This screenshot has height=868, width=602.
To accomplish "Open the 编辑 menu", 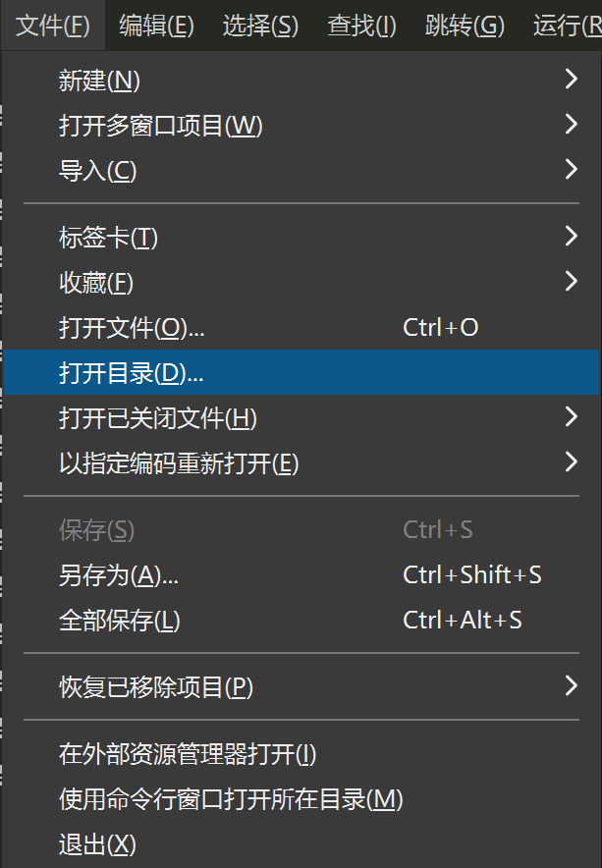I will 156,25.
